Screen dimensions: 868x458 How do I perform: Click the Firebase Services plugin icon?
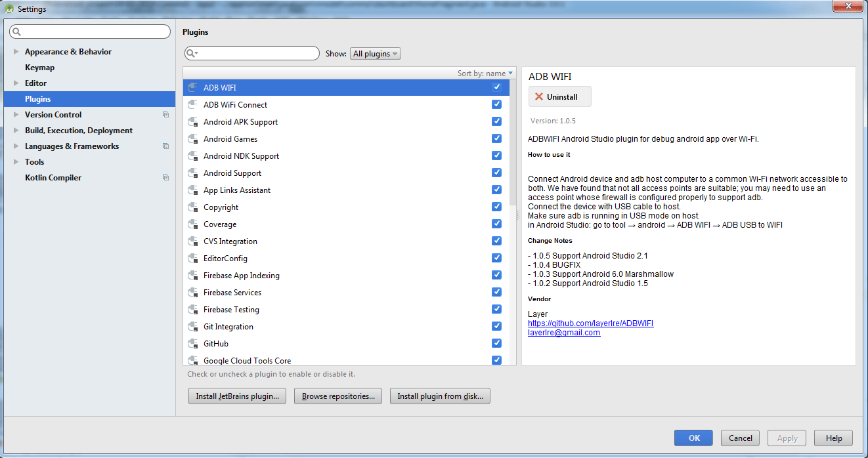pyautogui.click(x=192, y=292)
